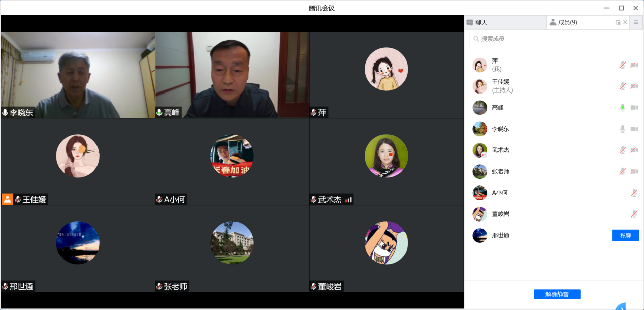Click the blue arrow bubble at bottom right
Viewport: 644px width, 310px height.
coord(621,306)
